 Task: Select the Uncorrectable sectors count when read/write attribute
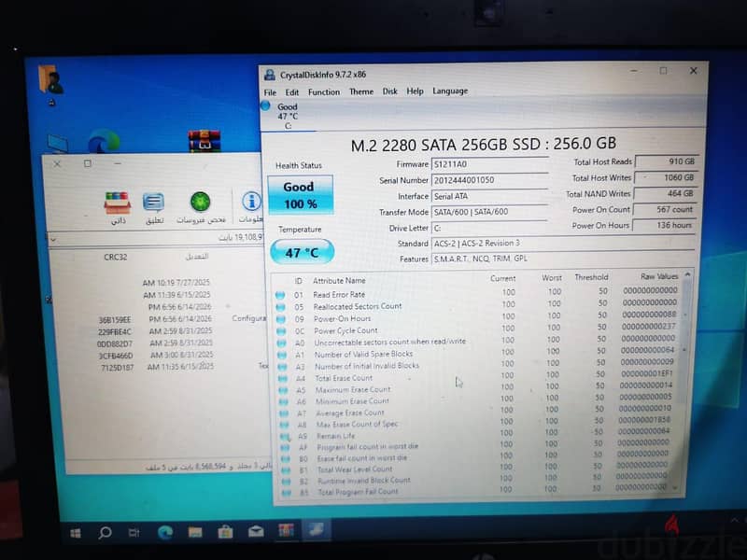(389, 342)
